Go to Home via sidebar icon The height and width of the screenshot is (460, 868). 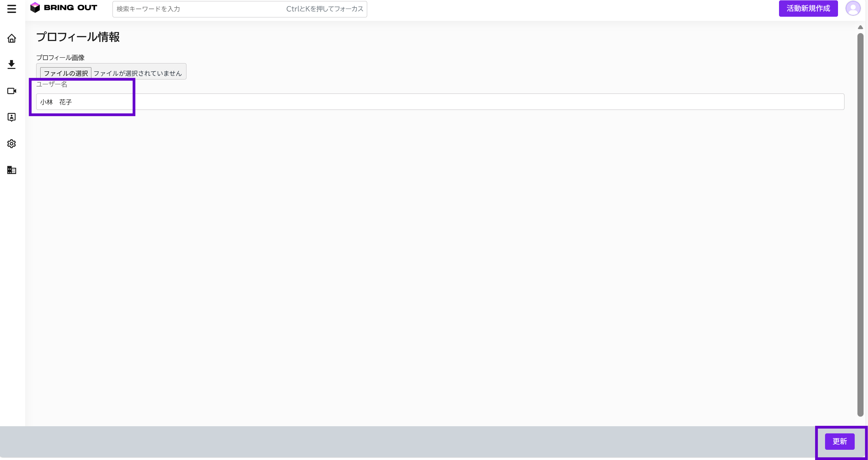pyautogui.click(x=12, y=38)
